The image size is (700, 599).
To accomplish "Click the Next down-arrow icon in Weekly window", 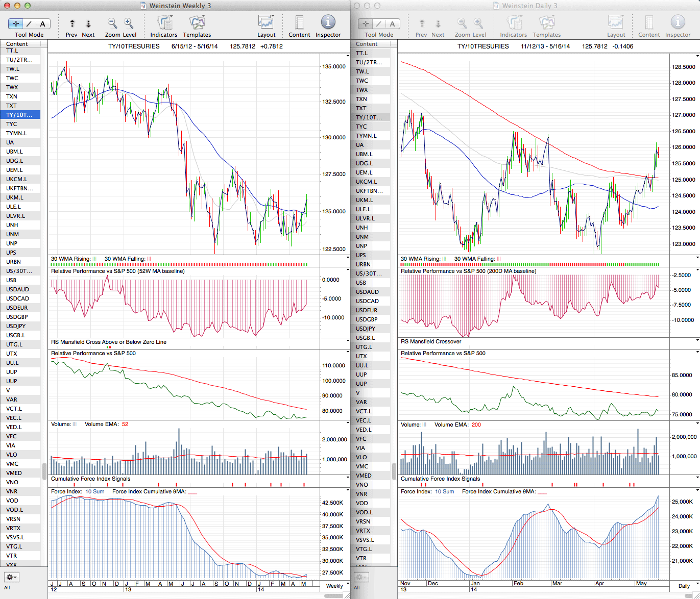I will 88,23.
